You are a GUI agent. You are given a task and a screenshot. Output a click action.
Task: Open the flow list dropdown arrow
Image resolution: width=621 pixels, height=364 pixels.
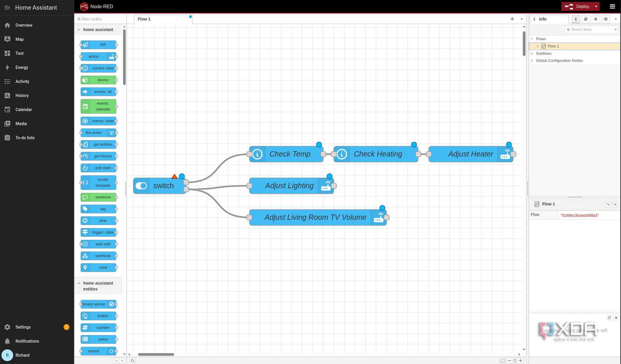(x=522, y=19)
